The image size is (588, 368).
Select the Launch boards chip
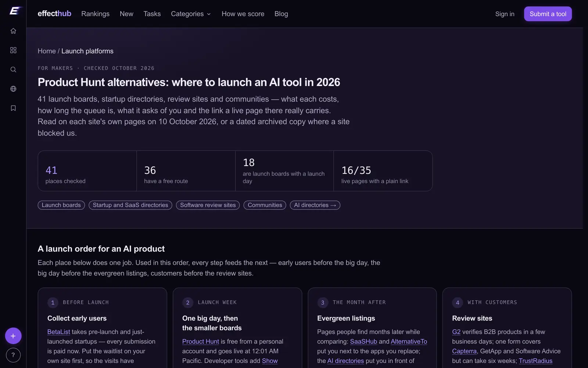coord(61,205)
